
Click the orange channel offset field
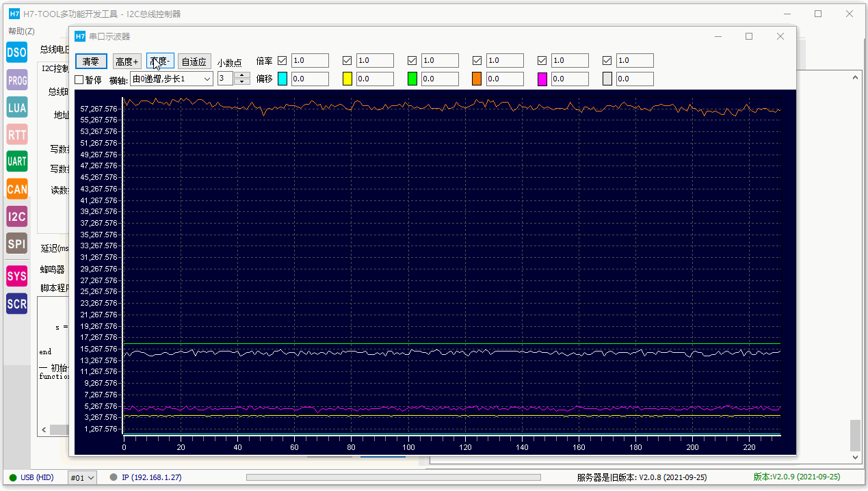pos(505,79)
